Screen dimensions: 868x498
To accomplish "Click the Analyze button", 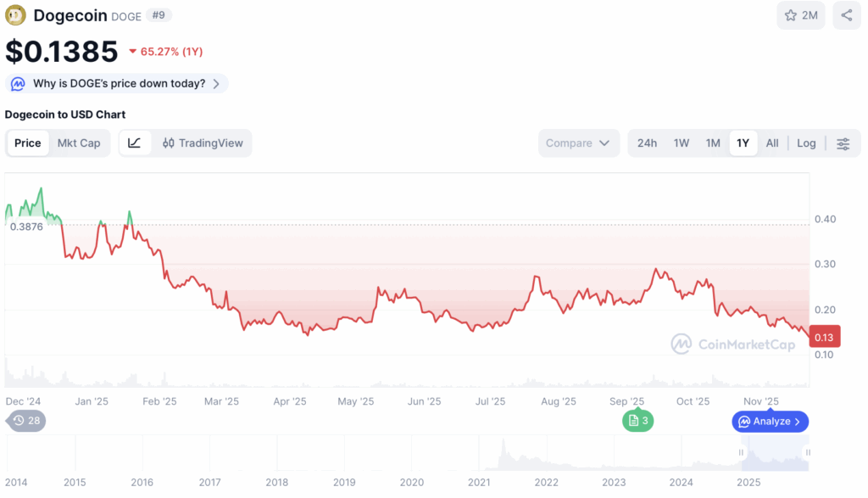I will (x=770, y=421).
